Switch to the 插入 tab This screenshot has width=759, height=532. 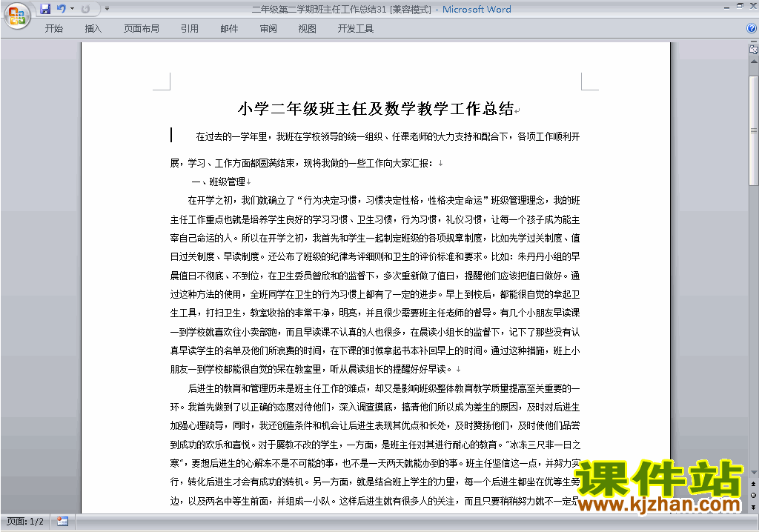93,29
